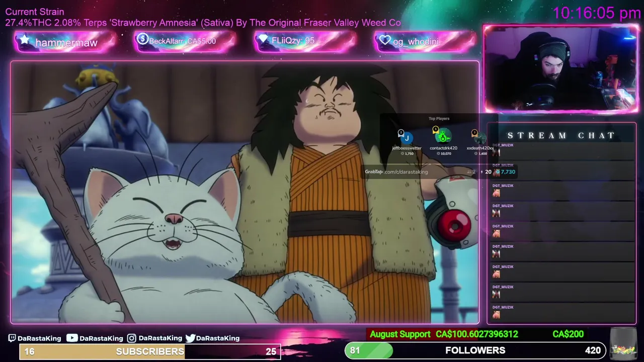Click the Current Strain heading text
Screen dimensions: 644x362
coord(35,12)
